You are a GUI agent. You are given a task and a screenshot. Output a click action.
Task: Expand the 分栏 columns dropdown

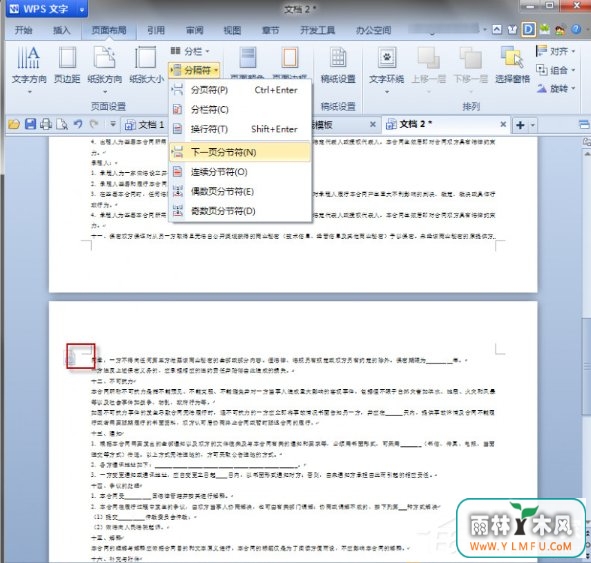click(190, 51)
